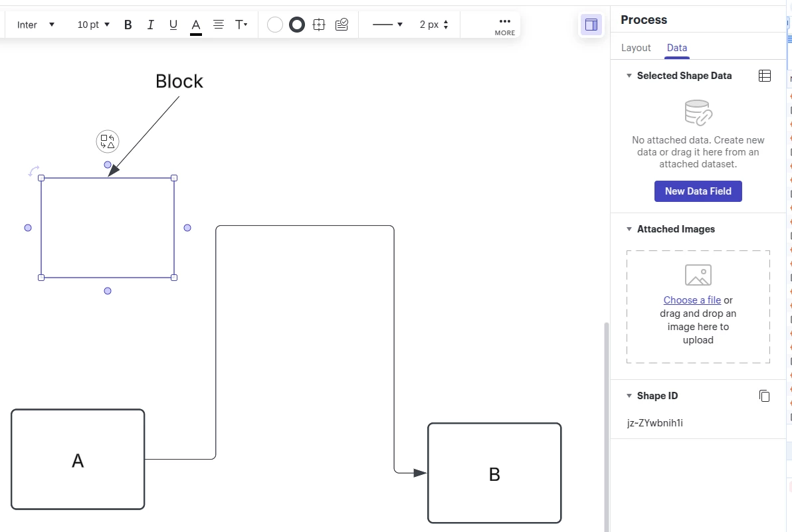Select the Block text label
The height and width of the screenshot is (532, 792).
point(179,81)
